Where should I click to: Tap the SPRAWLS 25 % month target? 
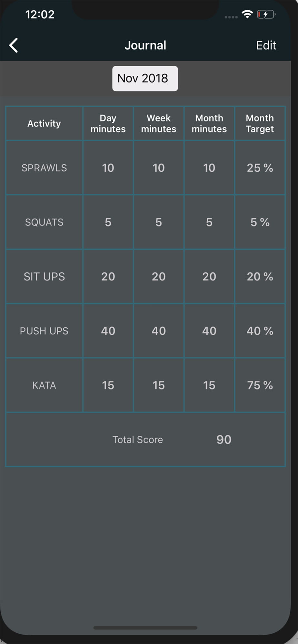click(x=260, y=168)
